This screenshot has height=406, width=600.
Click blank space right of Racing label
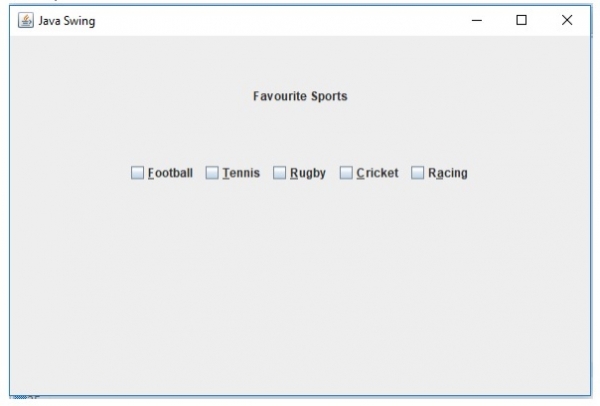click(530, 173)
